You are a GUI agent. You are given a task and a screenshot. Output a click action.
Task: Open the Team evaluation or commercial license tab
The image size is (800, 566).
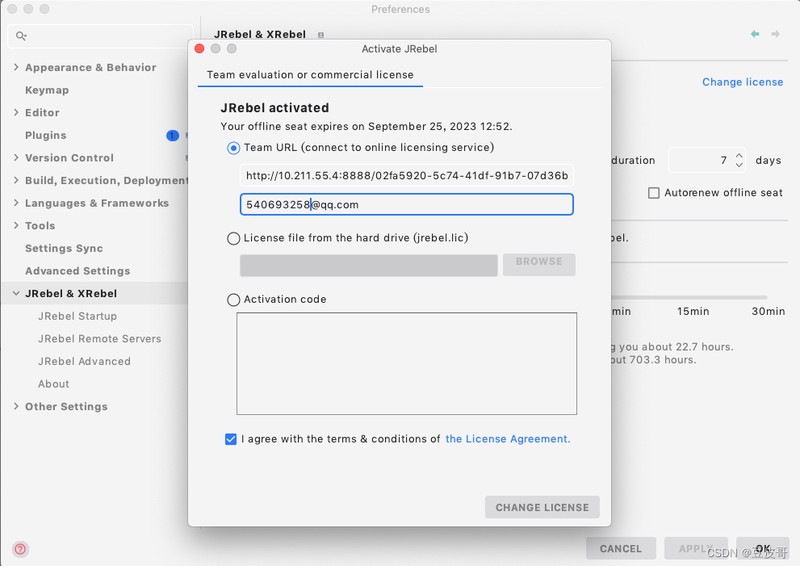click(x=310, y=75)
